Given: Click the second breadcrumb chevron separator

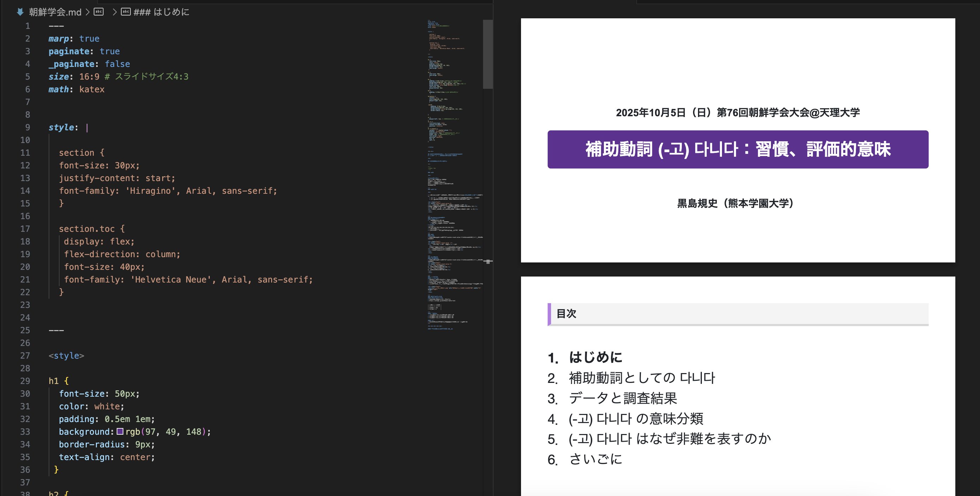Looking at the screenshot, I should (115, 12).
